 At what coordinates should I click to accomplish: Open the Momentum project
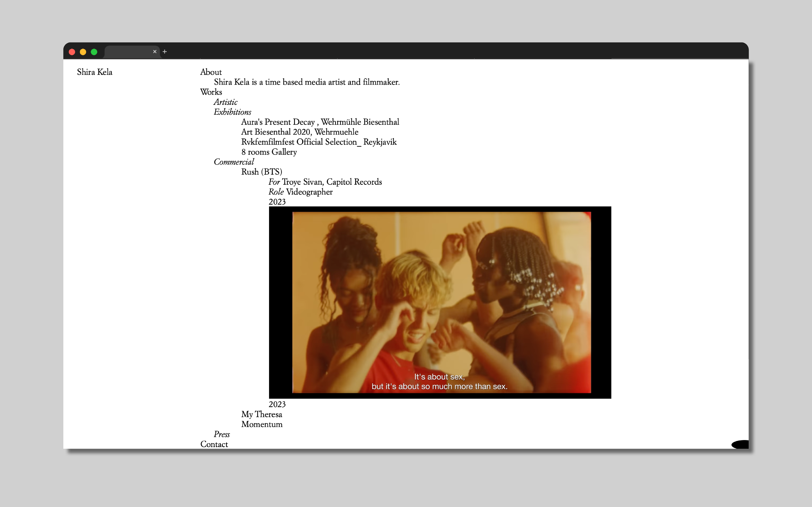point(261,425)
